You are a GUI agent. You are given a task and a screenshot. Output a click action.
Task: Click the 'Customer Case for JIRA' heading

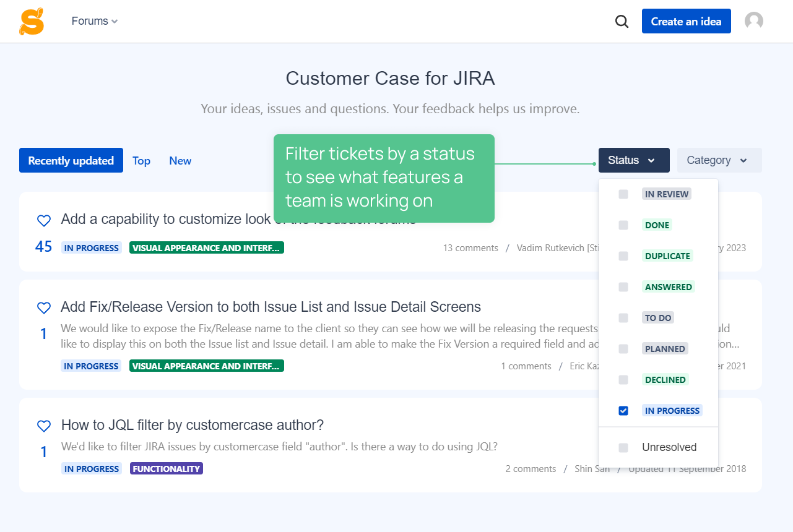click(390, 79)
